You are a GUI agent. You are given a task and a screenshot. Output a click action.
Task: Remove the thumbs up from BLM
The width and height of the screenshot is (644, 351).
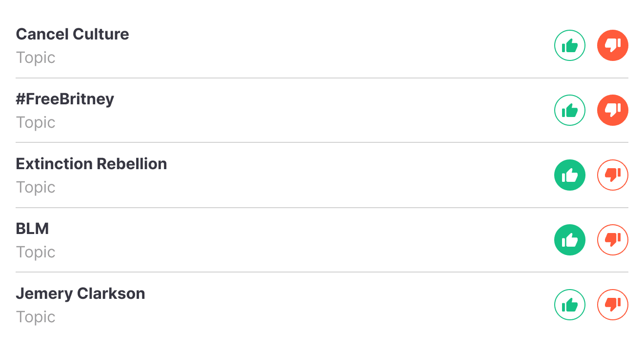click(569, 240)
